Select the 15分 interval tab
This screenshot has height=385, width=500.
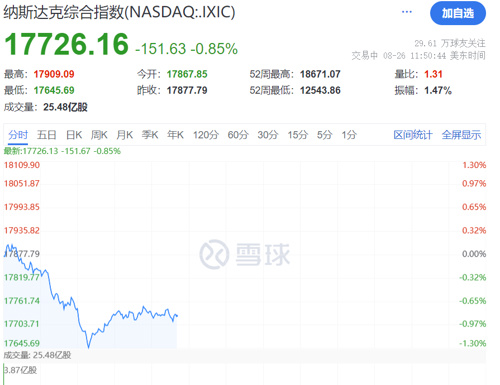[298, 135]
